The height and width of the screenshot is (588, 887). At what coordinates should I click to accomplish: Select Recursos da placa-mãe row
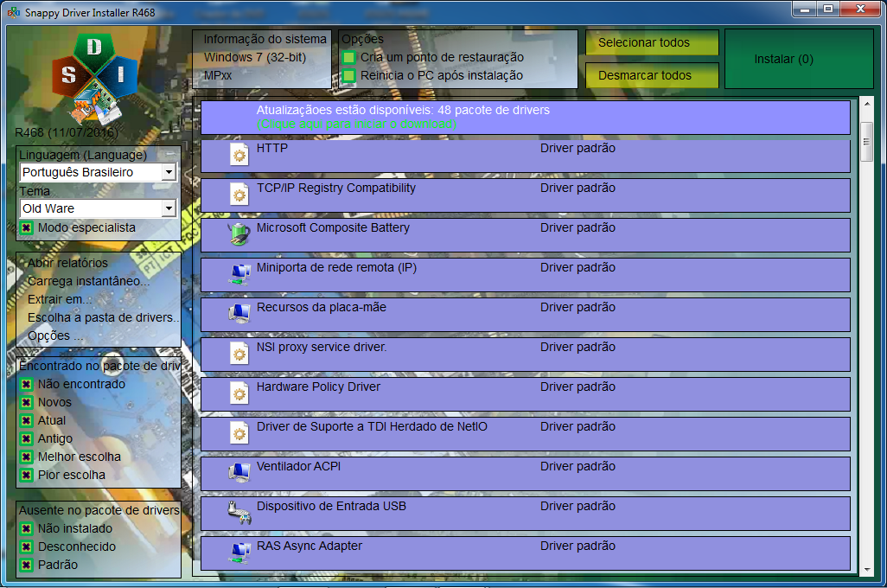coord(526,315)
